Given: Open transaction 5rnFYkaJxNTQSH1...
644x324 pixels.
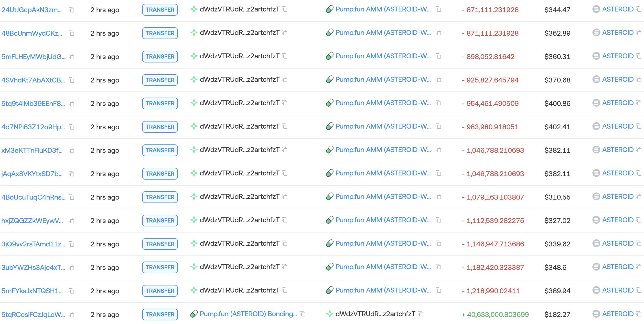Looking at the screenshot, I should (x=32, y=291).
